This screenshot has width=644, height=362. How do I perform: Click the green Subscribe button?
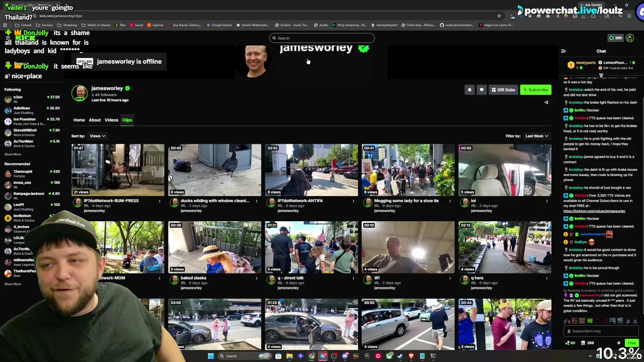coord(536,90)
